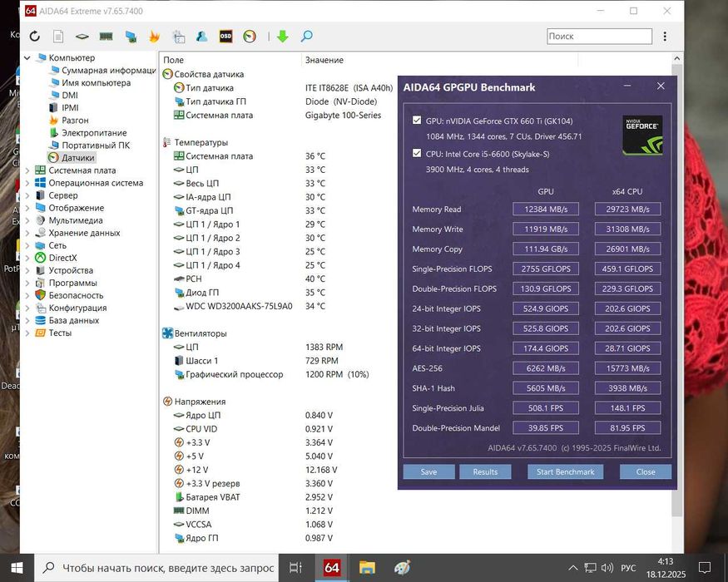728x582 pixels.
Task: Expand the Операционная система tree node
Action: [27, 183]
